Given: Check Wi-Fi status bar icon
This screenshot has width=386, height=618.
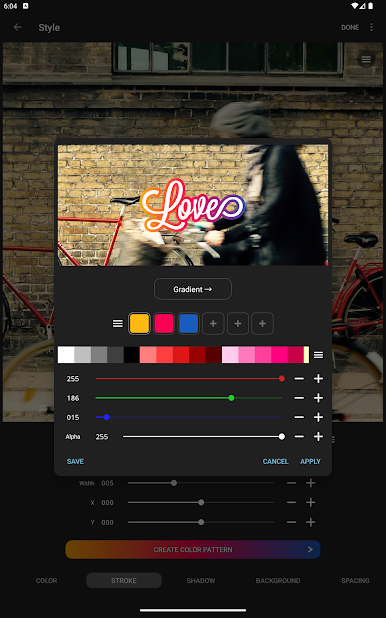Looking at the screenshot, I should pos(354,6).
